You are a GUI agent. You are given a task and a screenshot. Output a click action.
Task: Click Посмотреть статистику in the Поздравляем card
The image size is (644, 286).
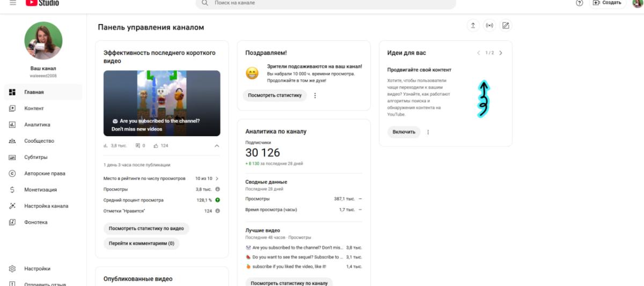tap(275, 96)
